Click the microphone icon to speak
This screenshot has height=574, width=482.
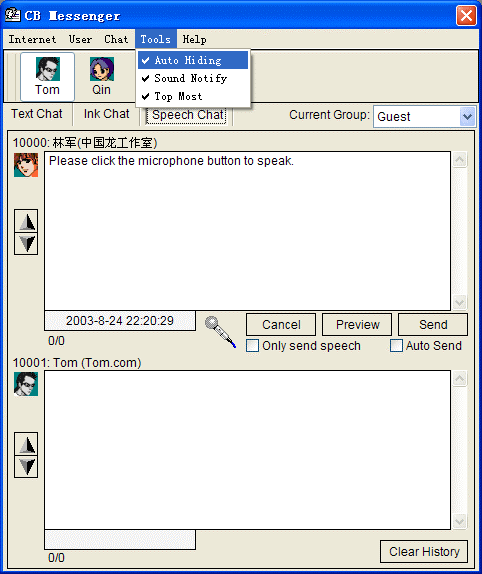click(220, 332)
